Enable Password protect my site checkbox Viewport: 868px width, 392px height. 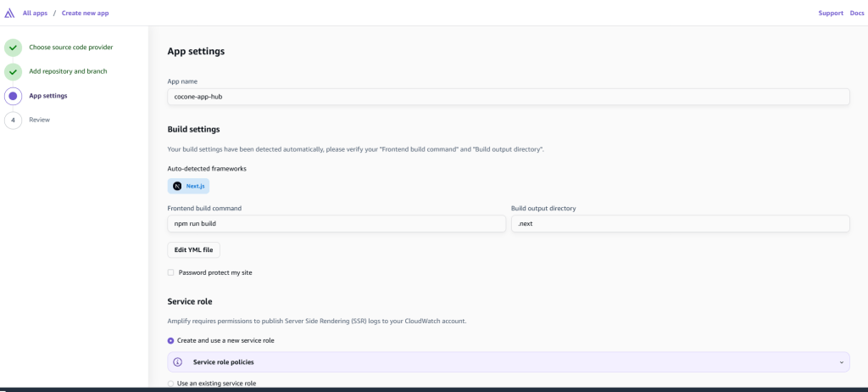pyautogui.click(x=171, y=272)
